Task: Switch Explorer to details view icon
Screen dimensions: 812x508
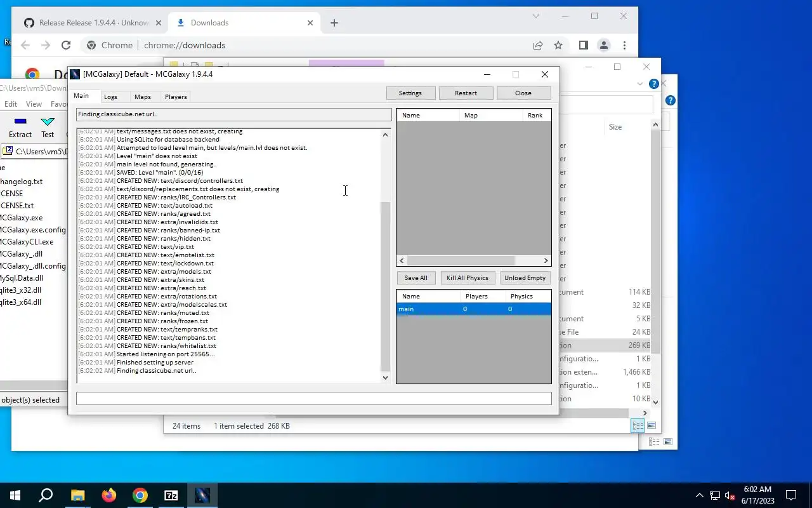Action: [638, 425]
